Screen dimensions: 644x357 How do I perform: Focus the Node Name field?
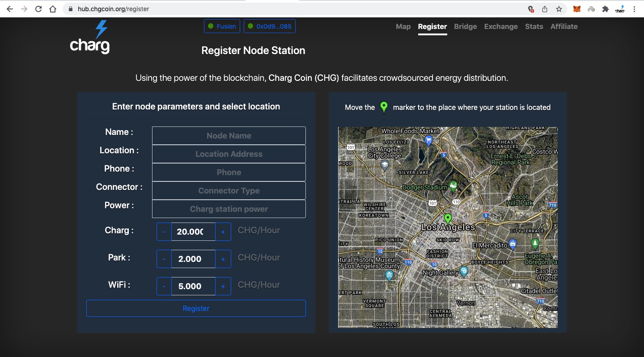tap(229, 136)
